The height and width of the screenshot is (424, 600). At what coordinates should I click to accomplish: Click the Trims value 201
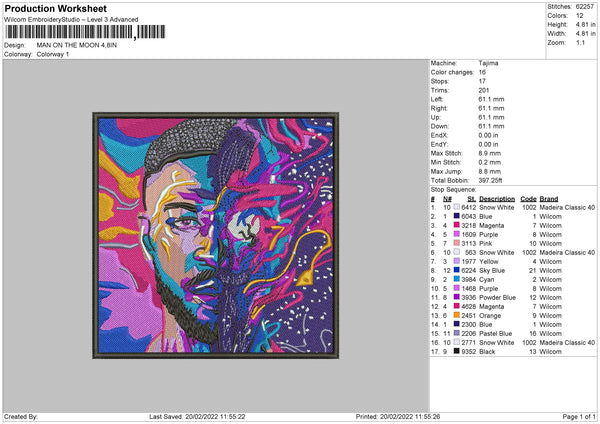[484, 90]
